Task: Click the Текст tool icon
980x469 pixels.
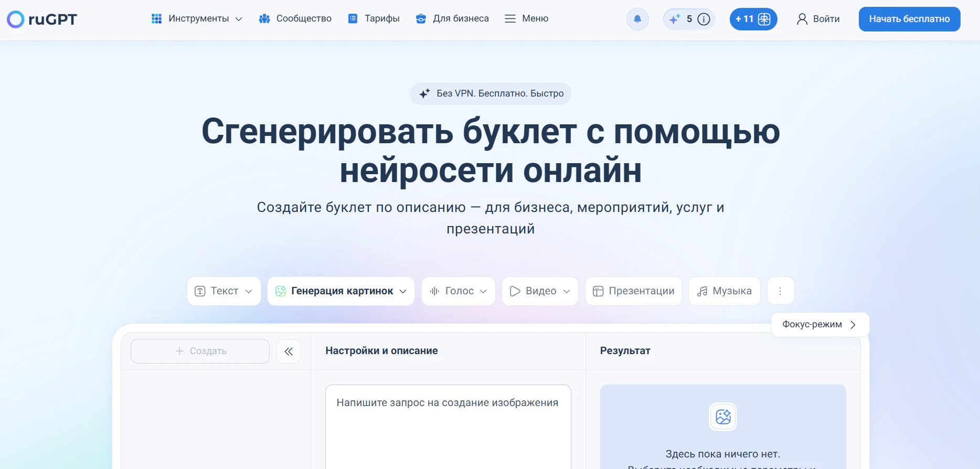Action: (x=200, y=291)
